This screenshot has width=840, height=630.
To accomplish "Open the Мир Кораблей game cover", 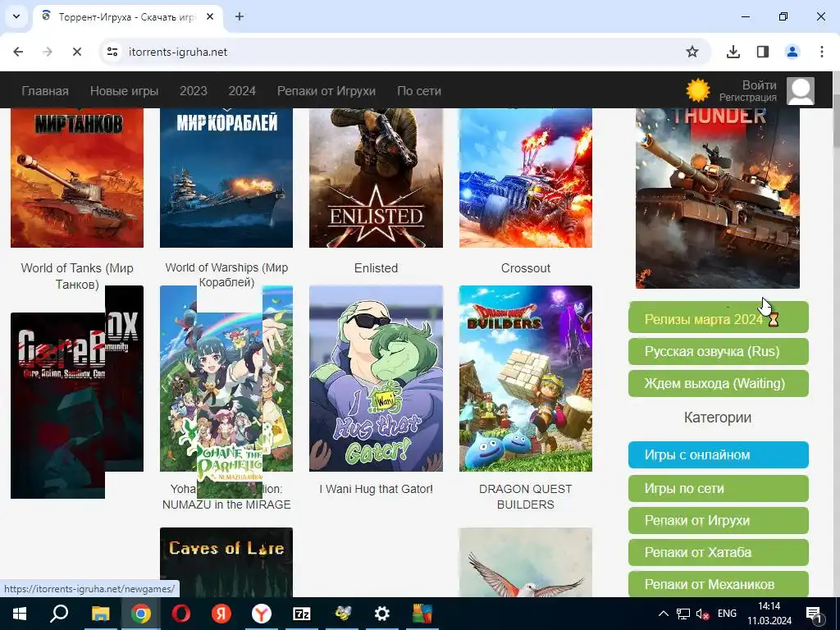I will (x=226, y=178).
